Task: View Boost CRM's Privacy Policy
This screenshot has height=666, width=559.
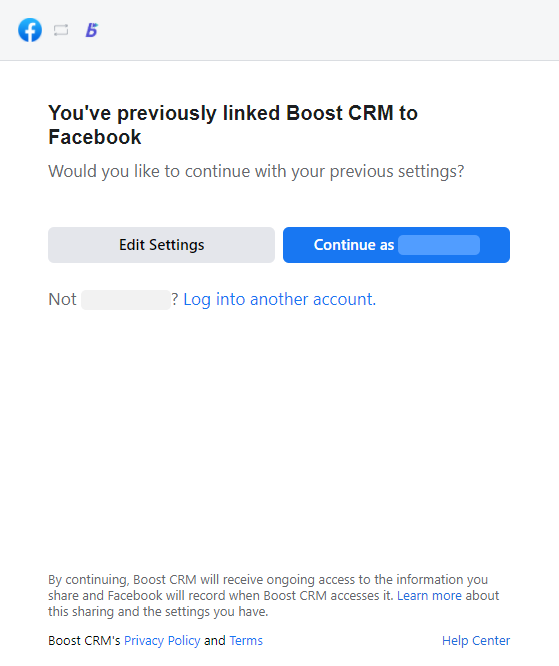Action: [x=162, y=640]
